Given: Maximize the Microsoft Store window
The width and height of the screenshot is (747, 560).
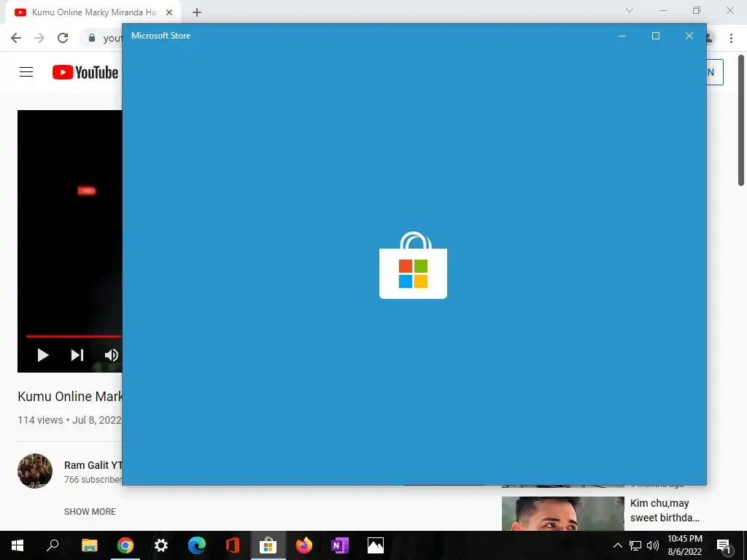Looking at the screenshot, I should coord(656,36).
